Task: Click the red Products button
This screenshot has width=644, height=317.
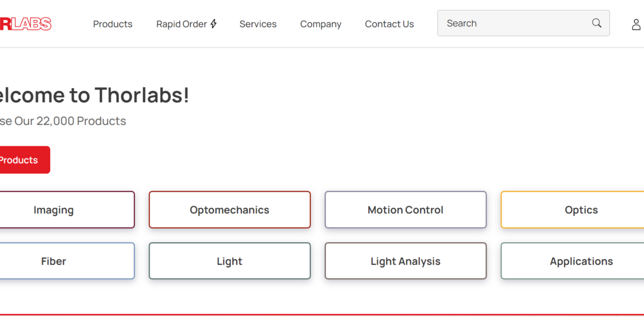Action: 22,160
